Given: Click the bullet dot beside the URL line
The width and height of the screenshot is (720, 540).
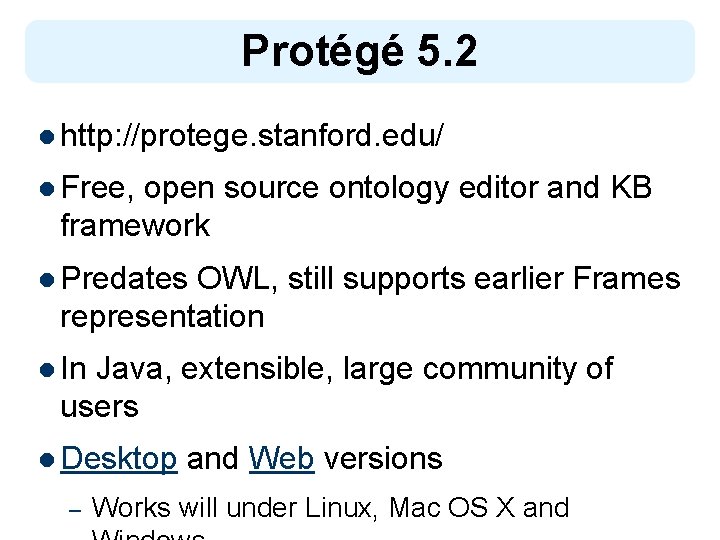Looking at the screenshot, I should (47, 137).
